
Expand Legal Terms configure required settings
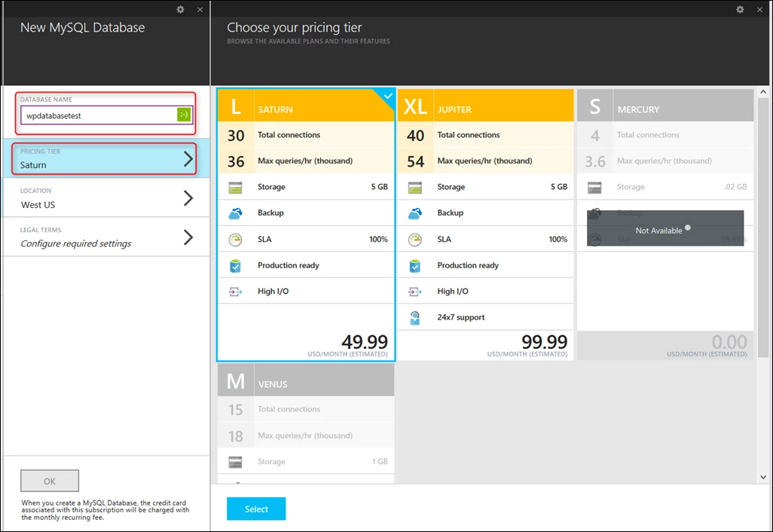pos(106,237)
